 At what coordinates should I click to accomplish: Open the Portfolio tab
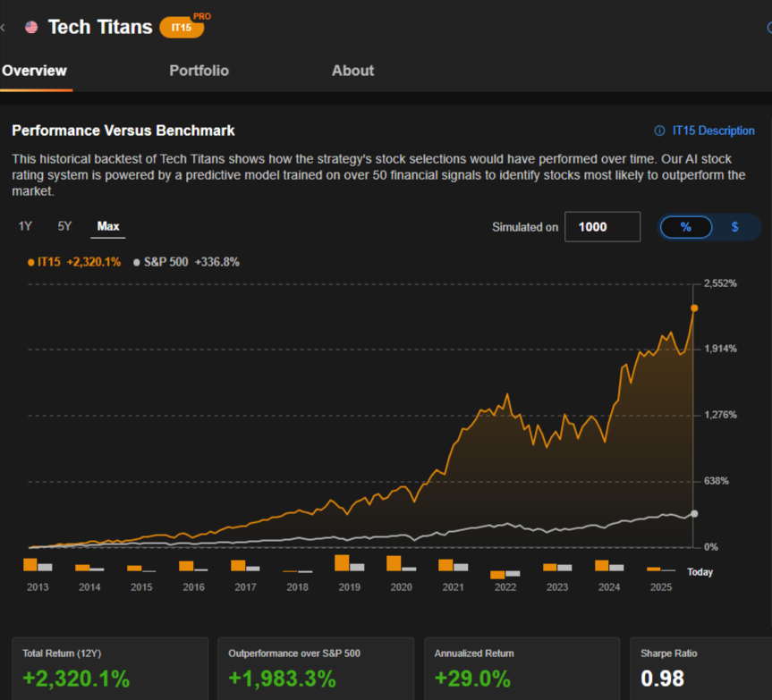[199, 71]
